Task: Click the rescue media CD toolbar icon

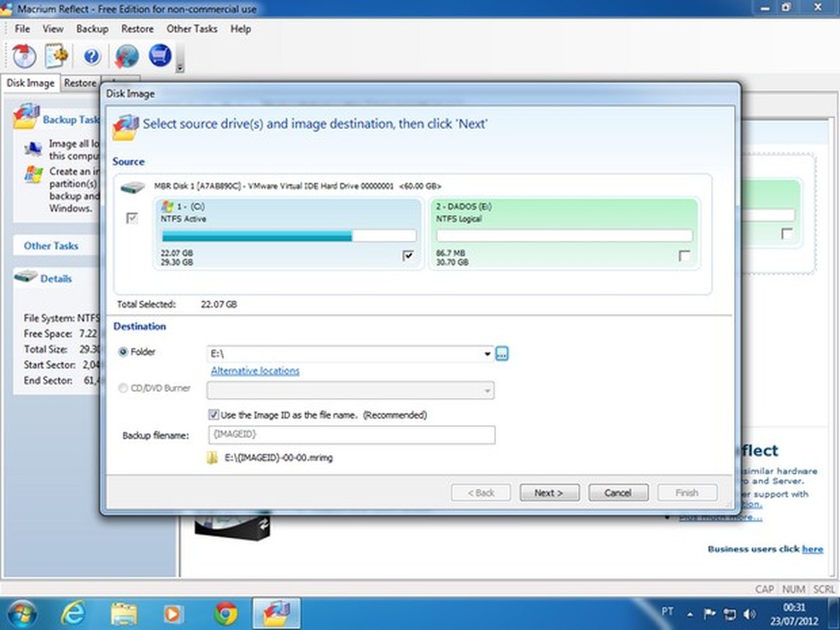Action: 25,56
